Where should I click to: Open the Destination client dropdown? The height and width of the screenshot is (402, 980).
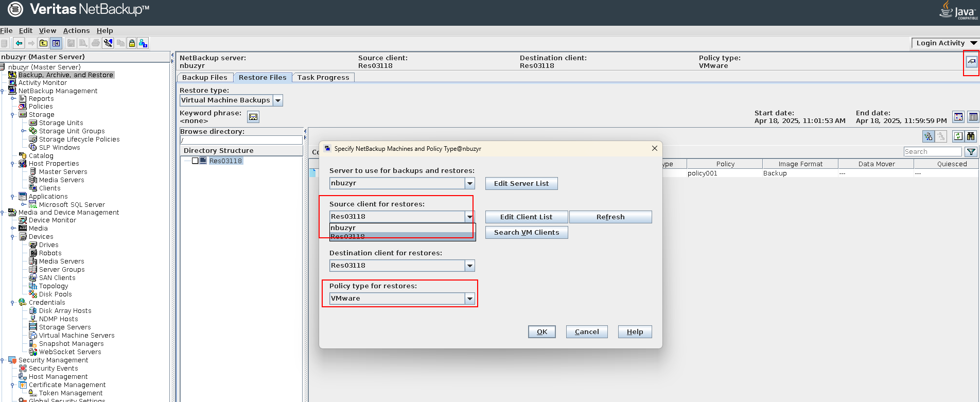pyautogui.click(x=470, y=266)
